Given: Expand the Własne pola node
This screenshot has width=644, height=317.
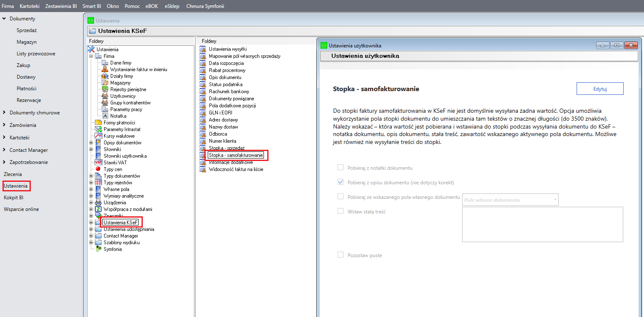Looking at the screenshot, I should click(x=91, y=189).
